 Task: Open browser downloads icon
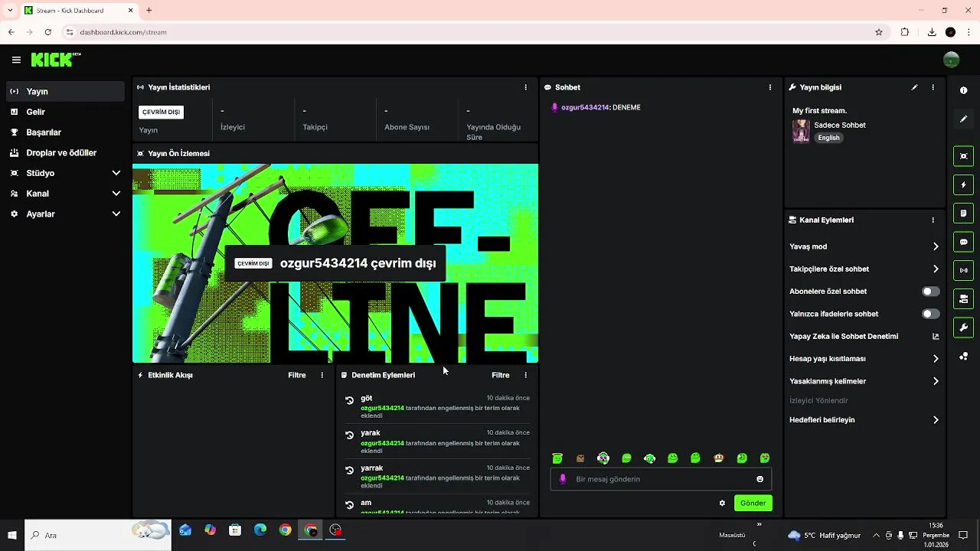tap(931, 32)
